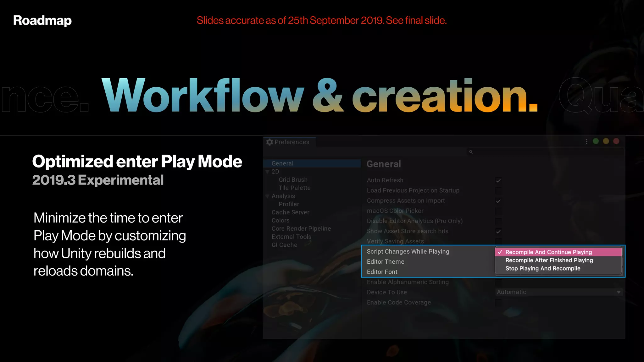Click the search magnifier icon
644x362 pixels.
click(x=471, y=152)
